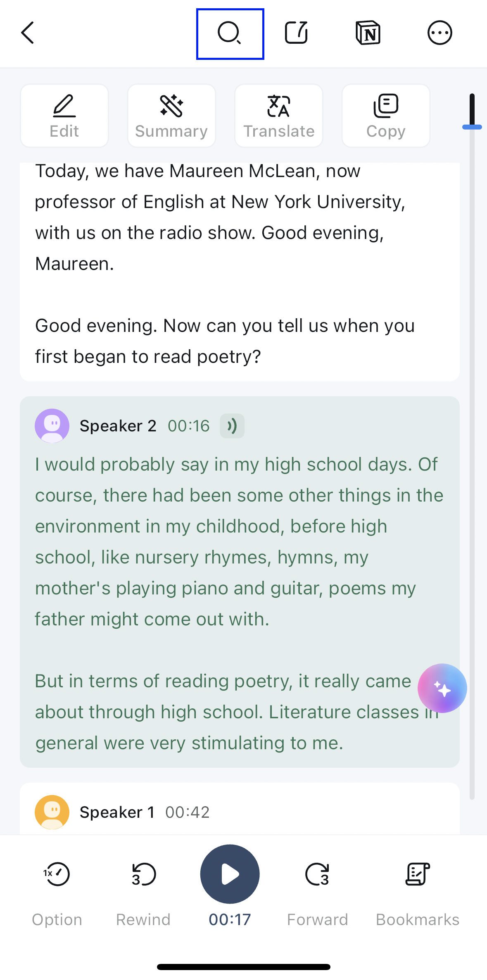
Task: Open the search magnifier icon
Action: [230, 33]
